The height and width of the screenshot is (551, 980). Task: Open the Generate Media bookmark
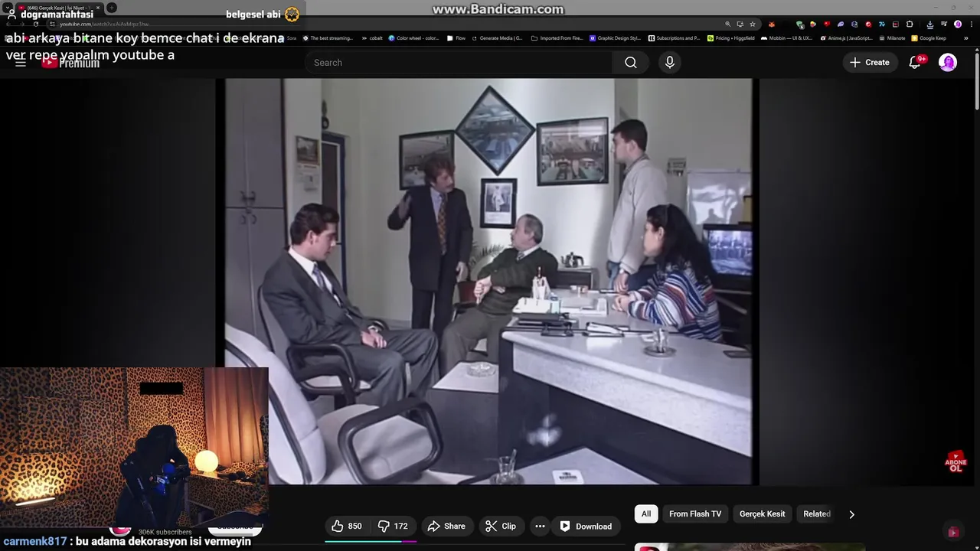click(497, 37)
